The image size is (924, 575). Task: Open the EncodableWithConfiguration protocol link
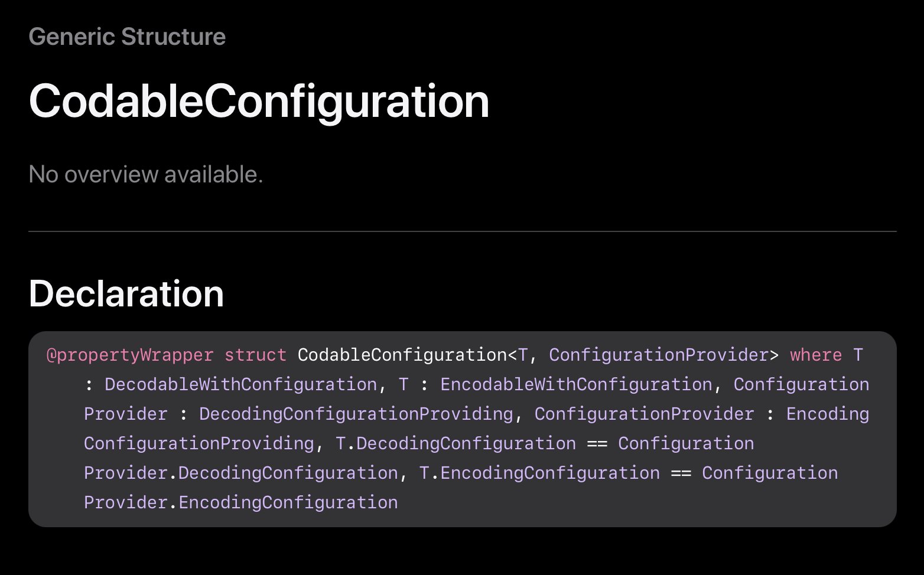point(576,384)
